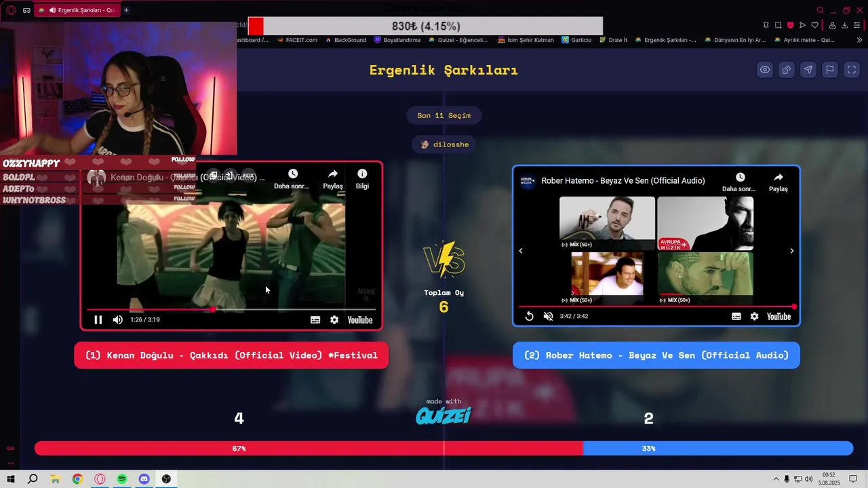The image size is (868, 488).
Task: Open YouTube logo link on left video
Action: 360,320
